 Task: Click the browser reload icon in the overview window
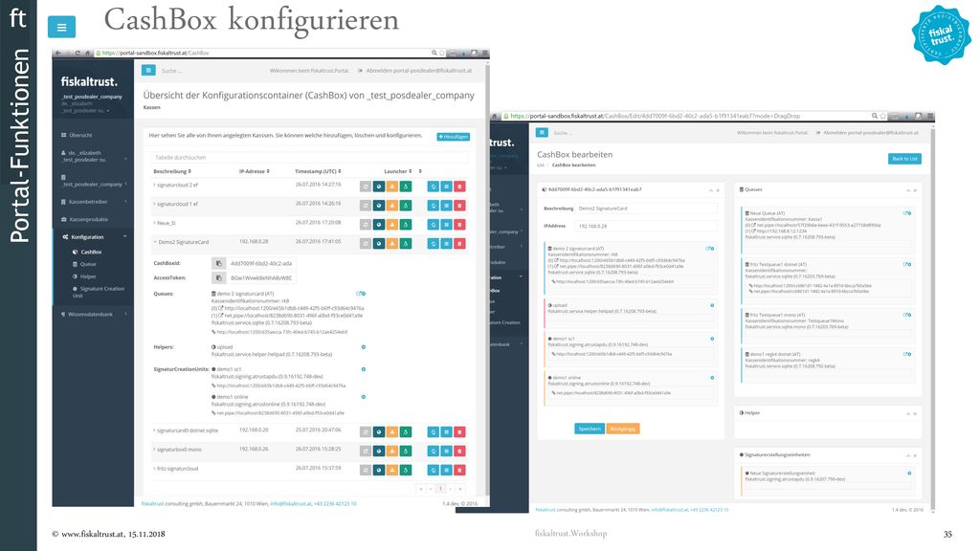click(x=78, y=54)
